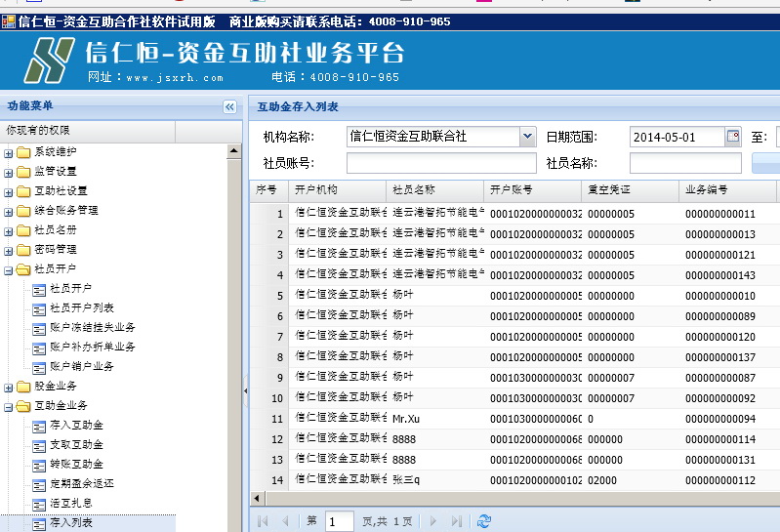
Task: Go to next page arrow icon
Action: (432, 520)
